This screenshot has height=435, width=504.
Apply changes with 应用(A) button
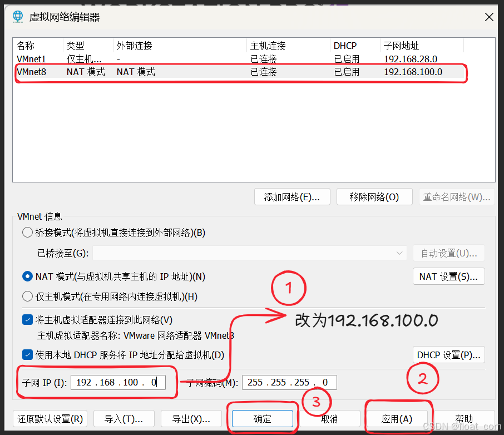click(397, 419)
